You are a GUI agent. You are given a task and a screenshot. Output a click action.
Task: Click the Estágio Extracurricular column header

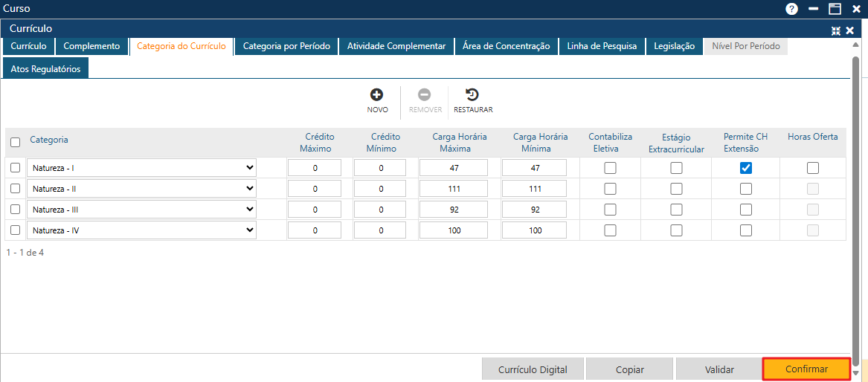676,142
